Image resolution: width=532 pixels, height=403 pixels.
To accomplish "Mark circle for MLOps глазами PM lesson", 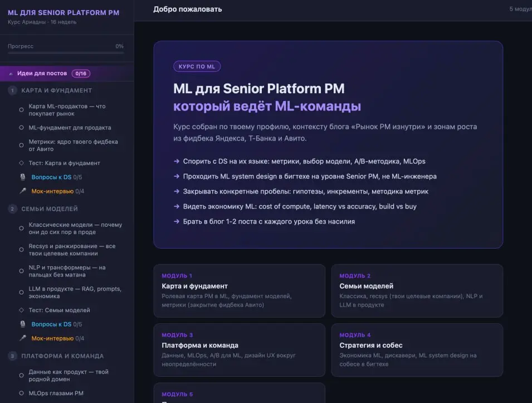I will [21, 393].
